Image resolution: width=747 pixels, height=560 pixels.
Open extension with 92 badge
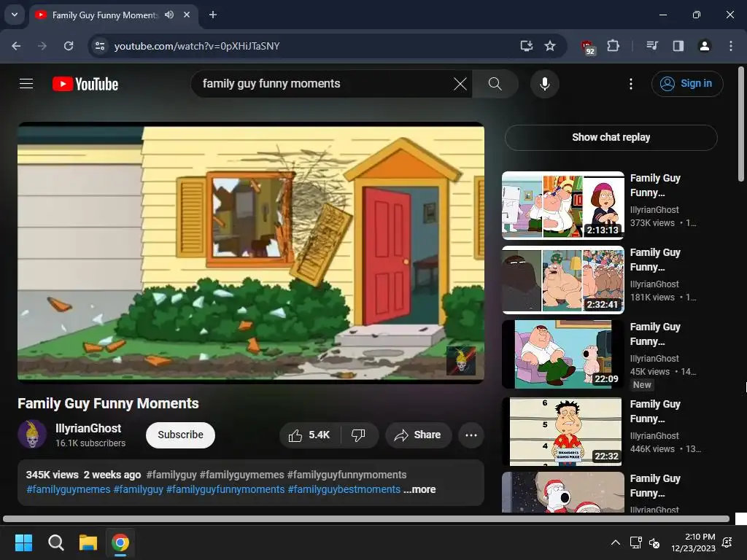[x=588, y=47]
